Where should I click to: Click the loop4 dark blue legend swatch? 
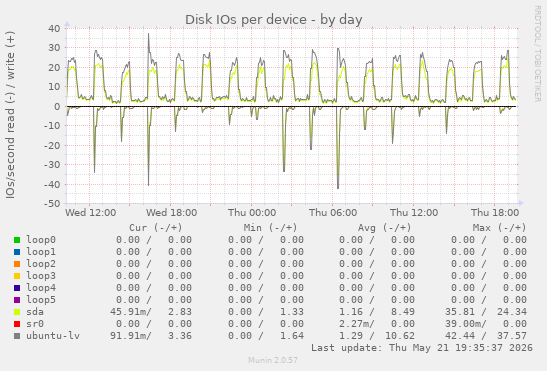17,288
